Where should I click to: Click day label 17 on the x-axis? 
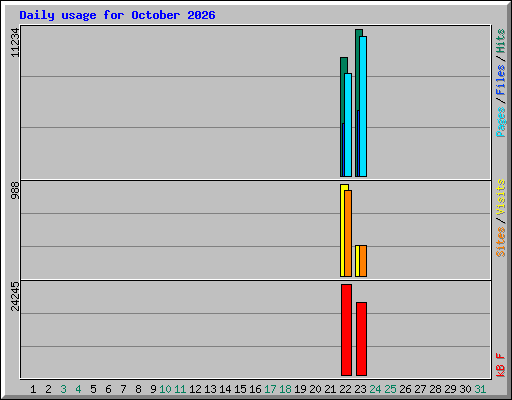point(270,389)
